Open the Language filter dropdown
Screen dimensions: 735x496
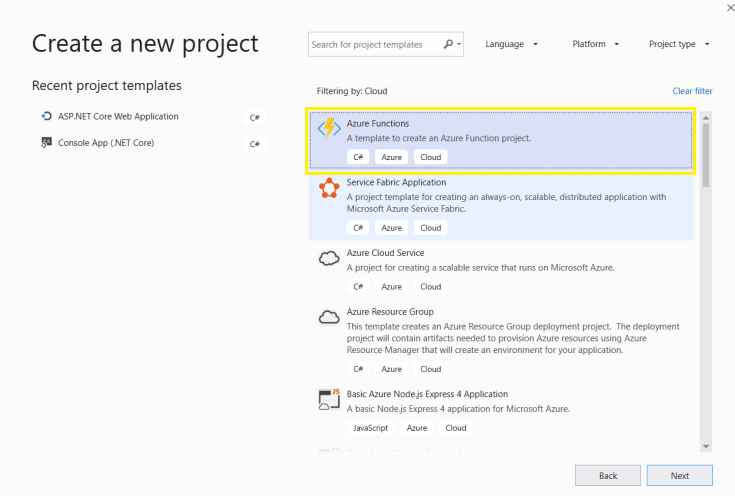511,44
